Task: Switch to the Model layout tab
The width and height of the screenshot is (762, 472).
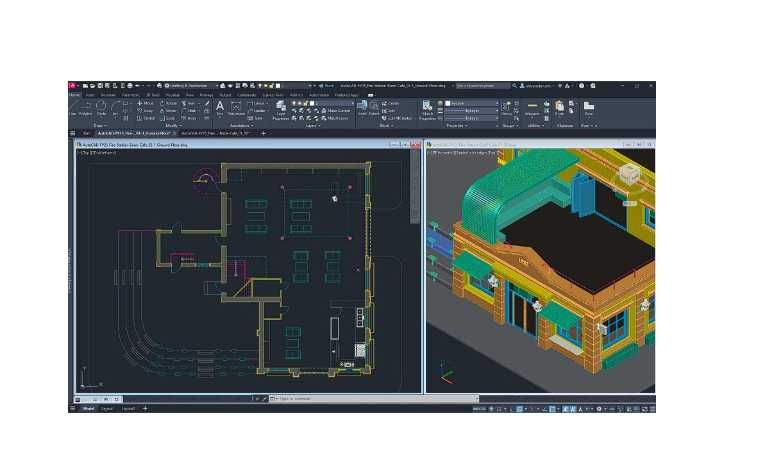Action: click(x=88, y=408)
